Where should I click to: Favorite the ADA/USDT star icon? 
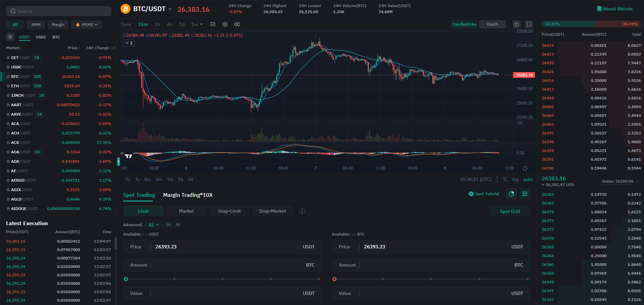(x=8, y=152)
